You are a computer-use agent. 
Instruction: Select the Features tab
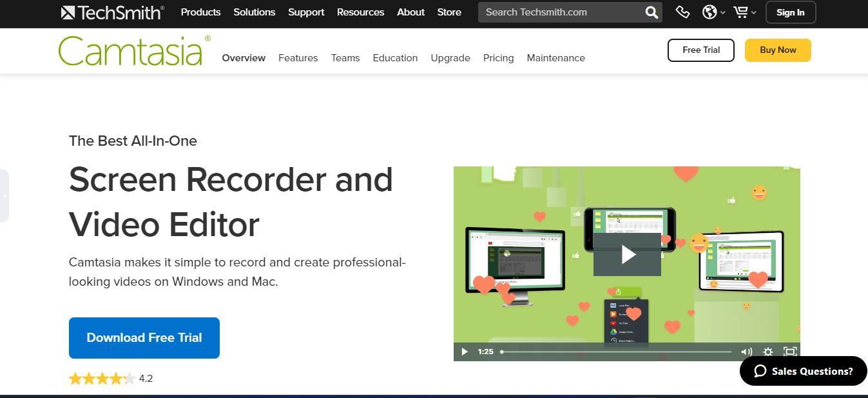coord(298,58)
